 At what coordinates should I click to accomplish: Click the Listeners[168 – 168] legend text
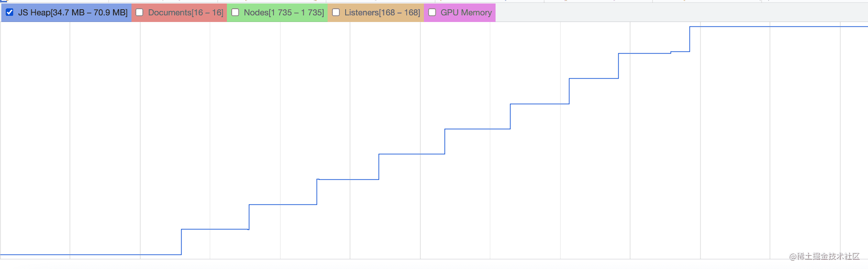pos(382,12)
